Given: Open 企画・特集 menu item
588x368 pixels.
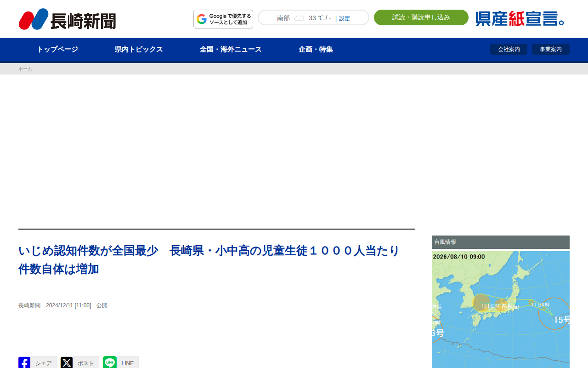Looking at the screenshot, I should point(316,49).
